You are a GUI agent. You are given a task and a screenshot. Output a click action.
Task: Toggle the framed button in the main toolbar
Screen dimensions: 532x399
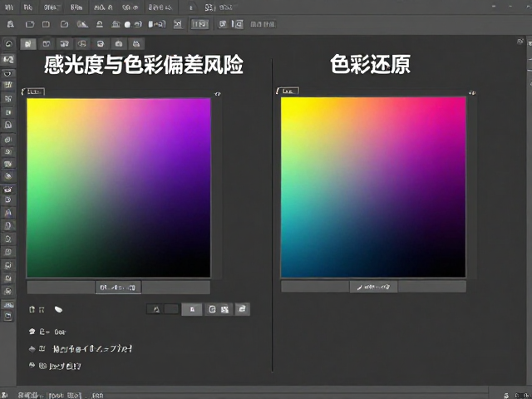pyautogui.click(x=199, y=24)
